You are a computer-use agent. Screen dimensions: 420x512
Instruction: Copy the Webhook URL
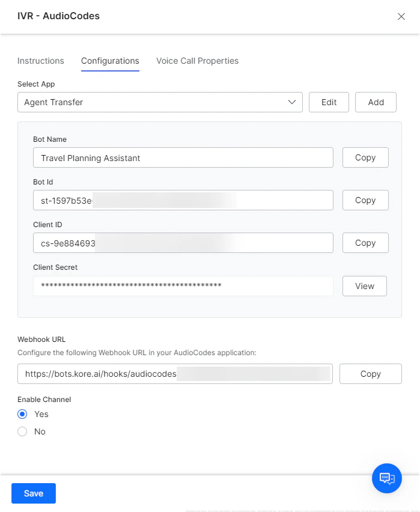(370, 374)
